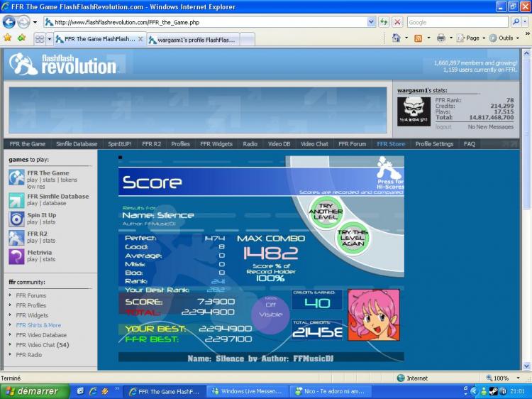Click the Try Another Level button
Viewport: 532px width, 399px height.
pos(326,211)
